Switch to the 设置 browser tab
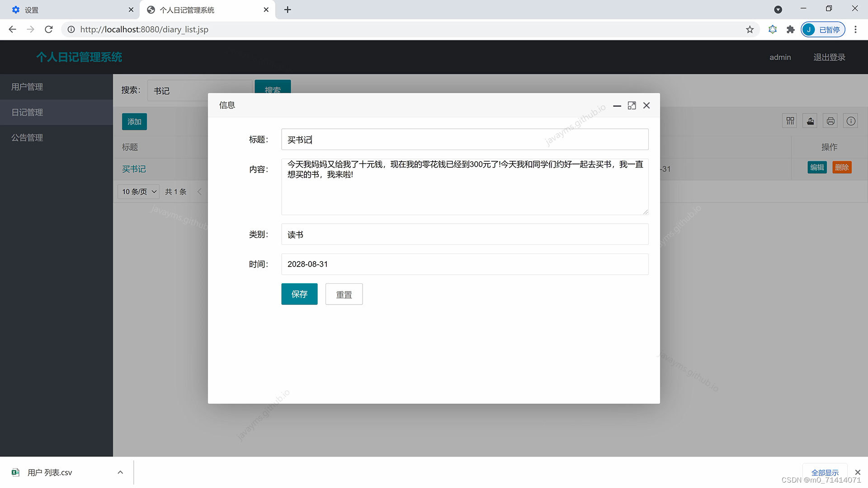Viewport: 868px width, 488px height. tap(32, 10)
